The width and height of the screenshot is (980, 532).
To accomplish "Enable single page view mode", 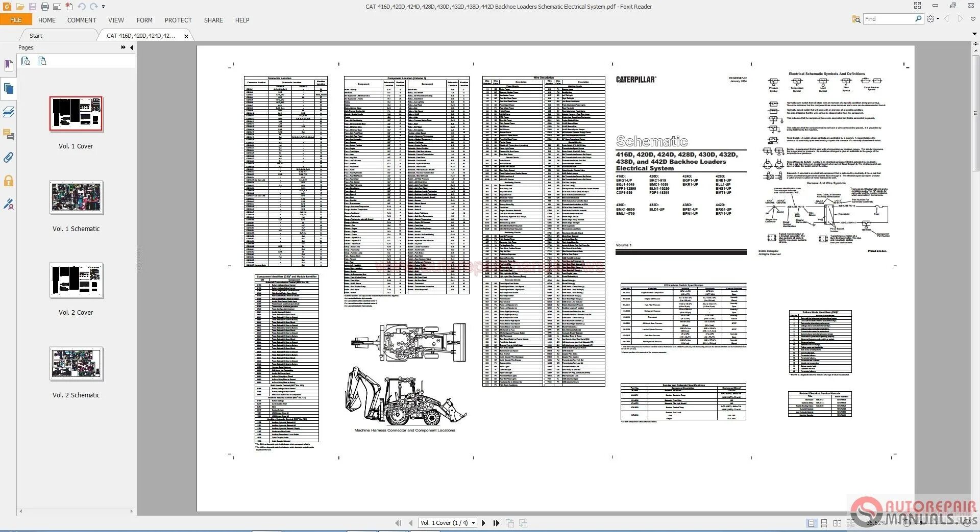I will click(x=812, y=523).
